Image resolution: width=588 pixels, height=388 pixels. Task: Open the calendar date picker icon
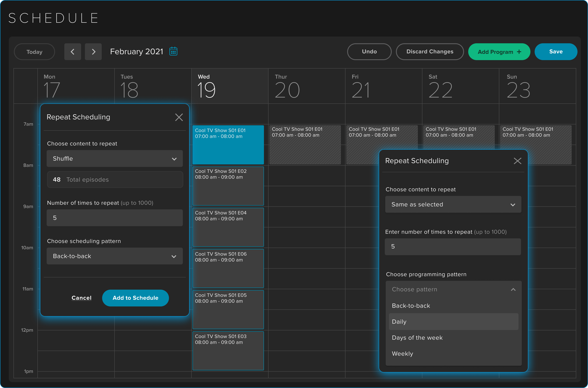(173, 51)
